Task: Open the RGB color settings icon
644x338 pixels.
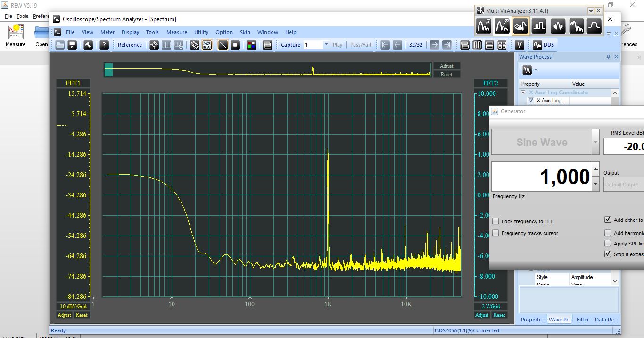Action: click(251, 45)
